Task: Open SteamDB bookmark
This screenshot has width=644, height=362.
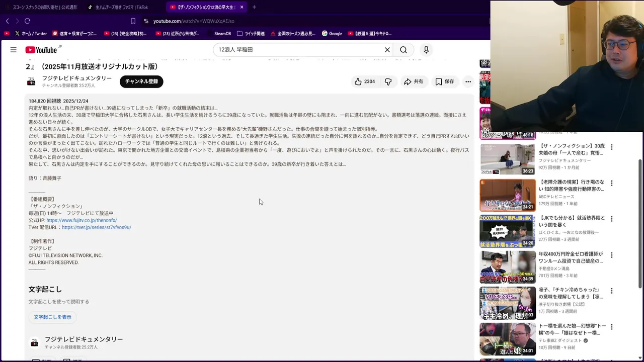Action: pos(218,34)
